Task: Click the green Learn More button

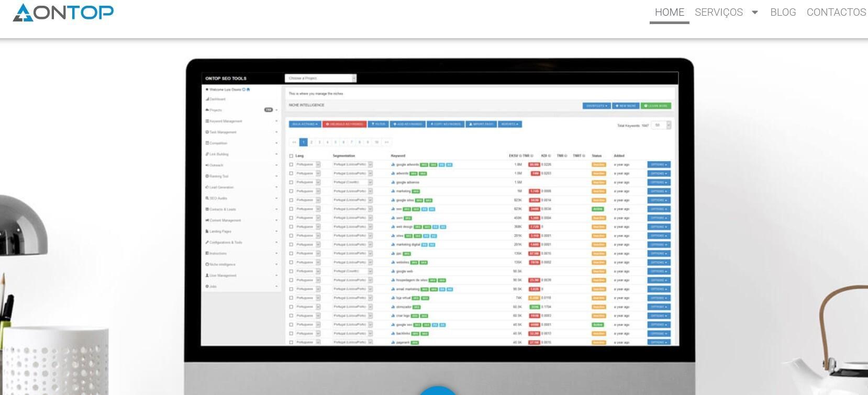Action: coord(656,106)
